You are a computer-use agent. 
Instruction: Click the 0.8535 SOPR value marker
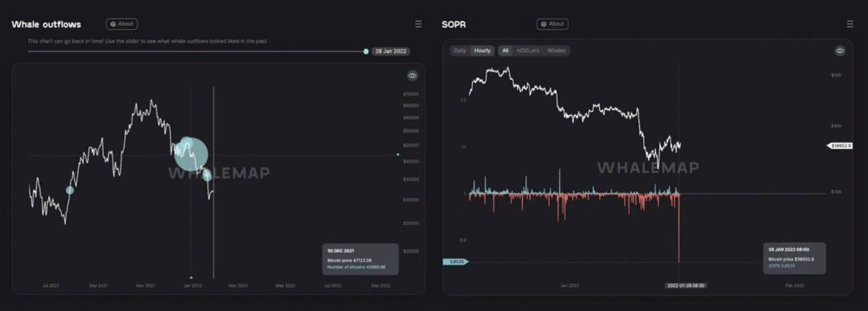pyautogui.click(x=455, y=261)
